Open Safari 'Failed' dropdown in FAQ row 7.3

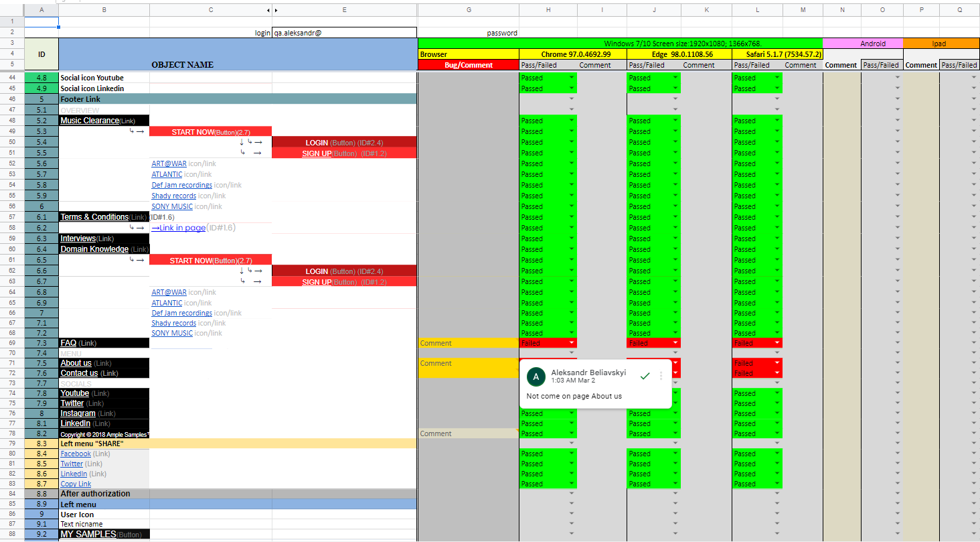point(777,343)
